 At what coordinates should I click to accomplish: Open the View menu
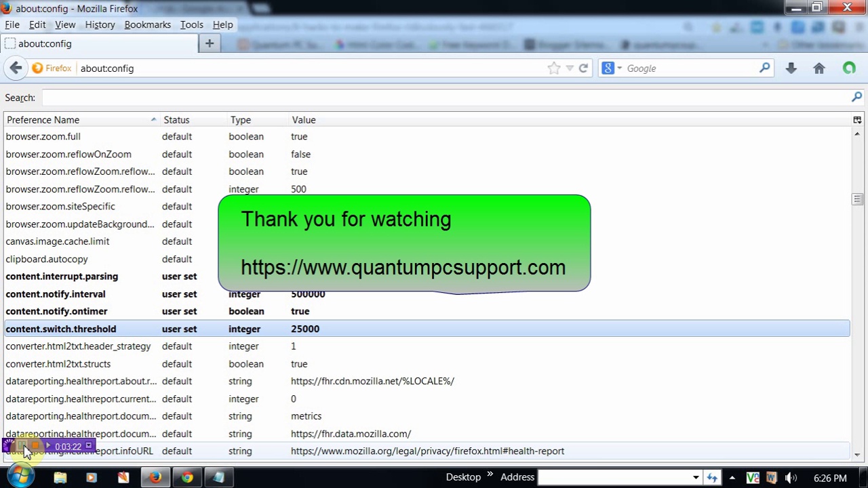click(x=65, y=24)
